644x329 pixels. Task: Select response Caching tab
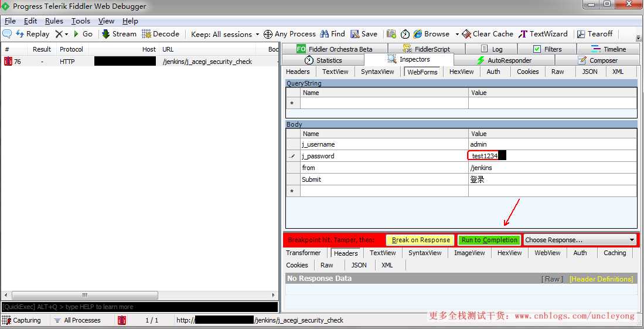615,253
